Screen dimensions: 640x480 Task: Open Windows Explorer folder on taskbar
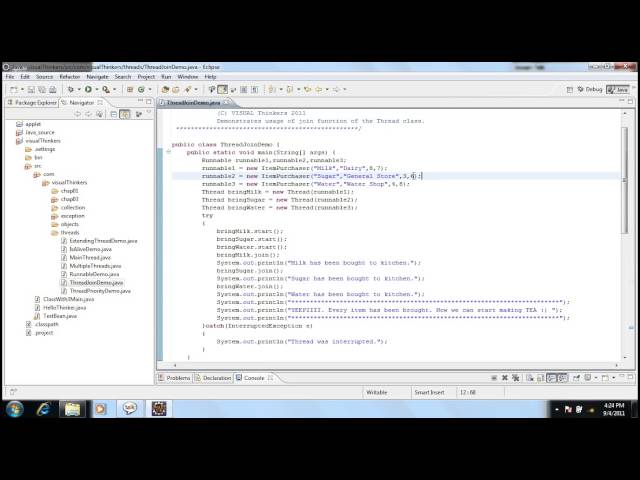pos(73,409)
